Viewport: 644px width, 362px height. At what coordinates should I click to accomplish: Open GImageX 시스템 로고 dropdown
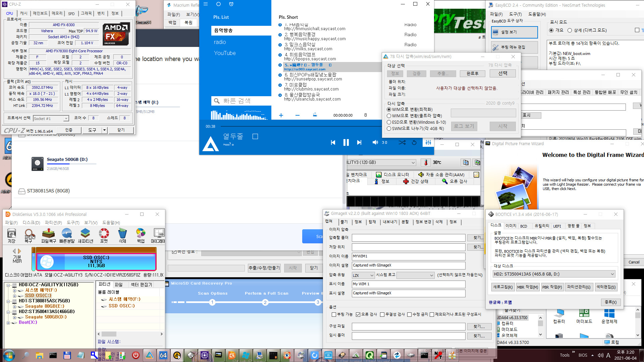[x=416, y=275]
